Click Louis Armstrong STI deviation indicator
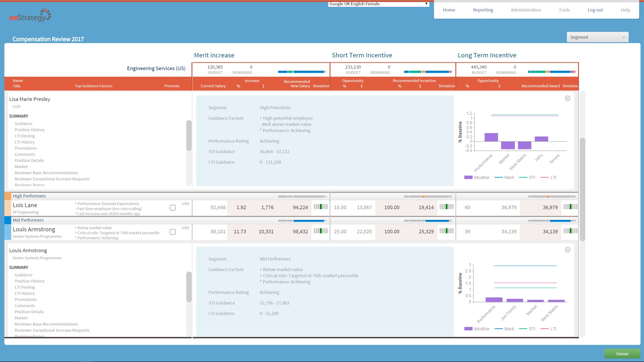644x362 pixels. [x=446, y=231]
